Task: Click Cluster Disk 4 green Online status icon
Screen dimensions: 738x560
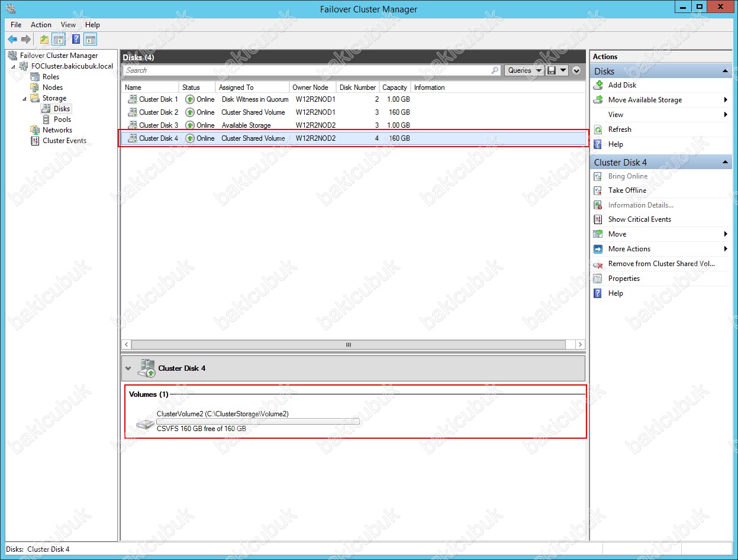Action: point(190,138)
